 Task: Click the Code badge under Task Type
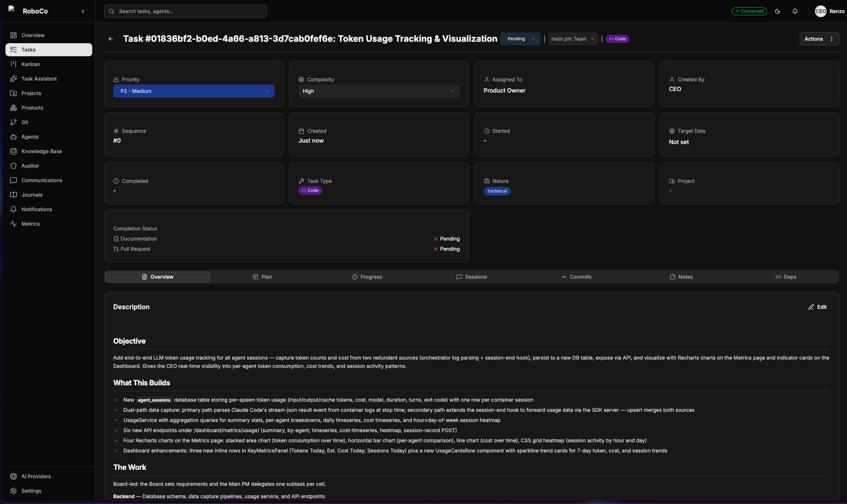310,190
